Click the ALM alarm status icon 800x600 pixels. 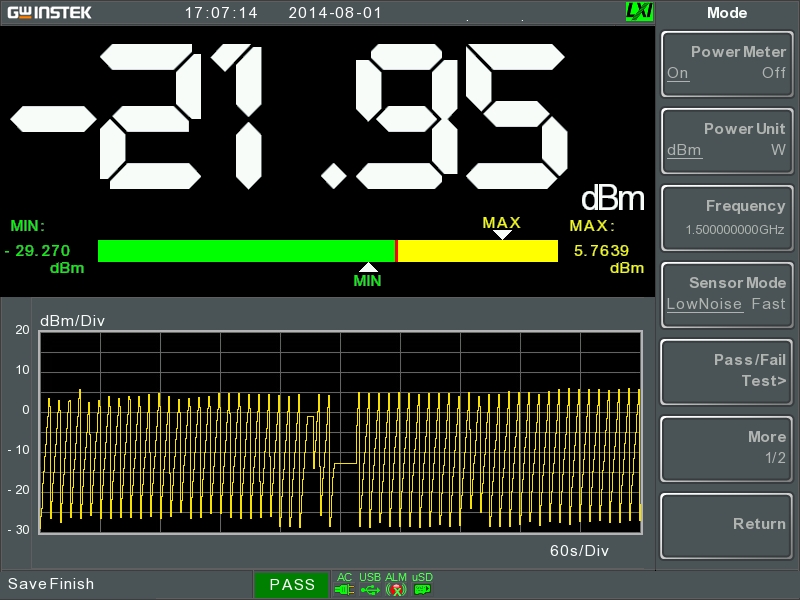396,590
